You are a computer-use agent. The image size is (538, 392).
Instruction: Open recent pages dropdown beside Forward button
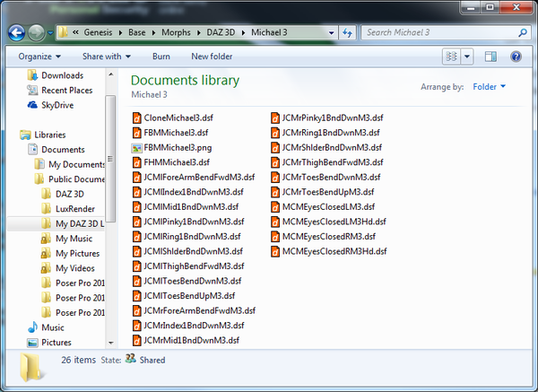50,33
